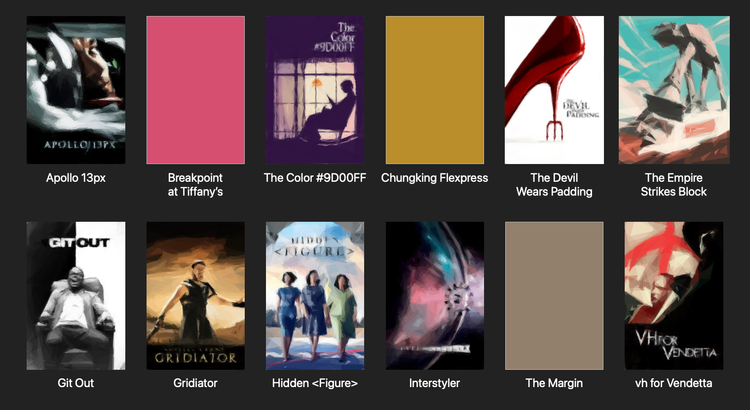This screenshot has height=410, width=750.
Task: Click the 'Interstyler' caption text
Action: [434, 383]
